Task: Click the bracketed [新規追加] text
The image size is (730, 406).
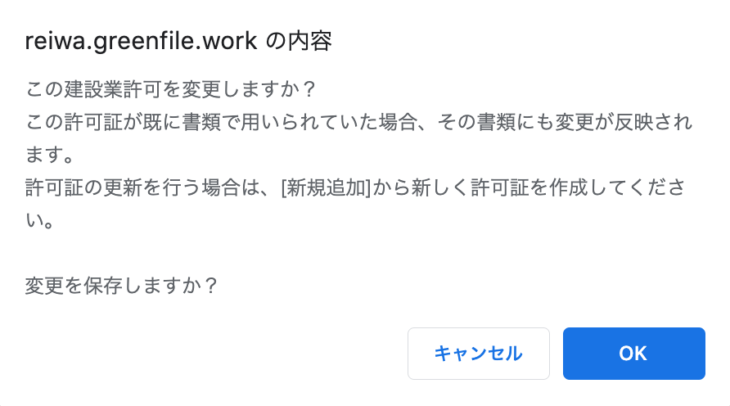Action: click(326, 188)
